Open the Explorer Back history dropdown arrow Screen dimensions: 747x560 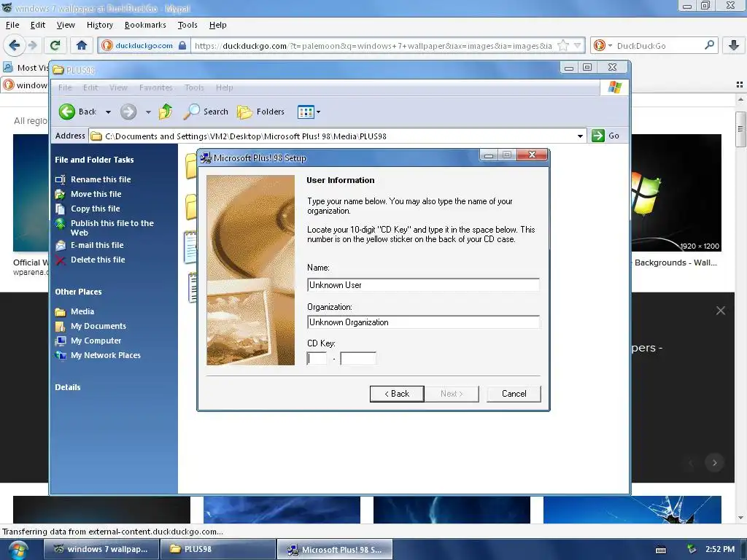point(108,112)
